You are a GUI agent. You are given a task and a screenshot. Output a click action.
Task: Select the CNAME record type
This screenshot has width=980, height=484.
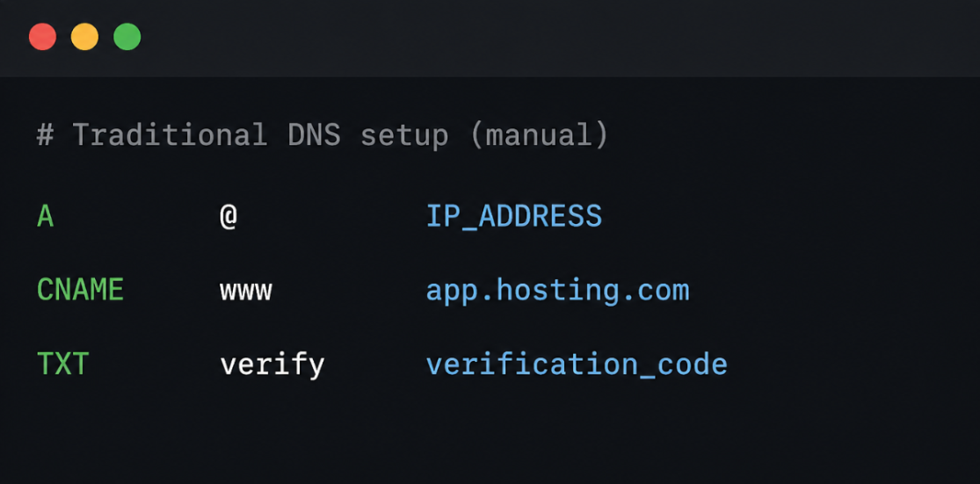[80, 291]
